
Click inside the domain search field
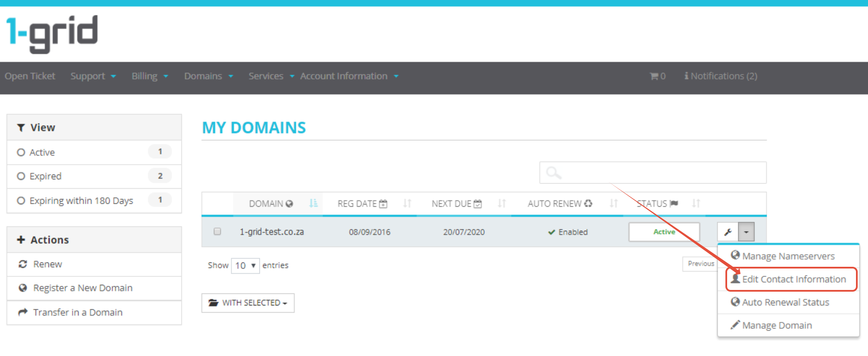coord(653,173)
